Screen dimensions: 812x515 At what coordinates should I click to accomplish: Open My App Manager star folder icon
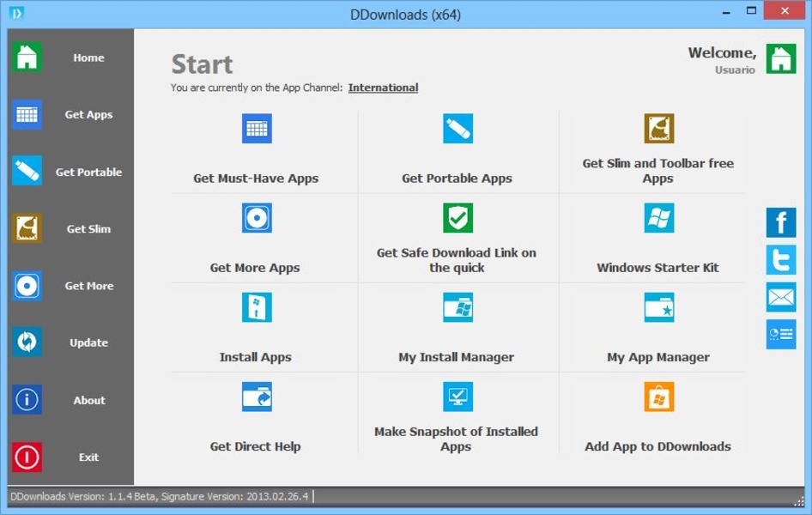pos(658,307)
